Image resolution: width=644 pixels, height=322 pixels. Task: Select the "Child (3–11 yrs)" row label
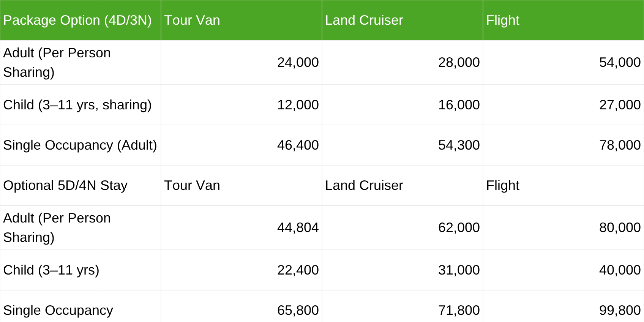(51, 270)
